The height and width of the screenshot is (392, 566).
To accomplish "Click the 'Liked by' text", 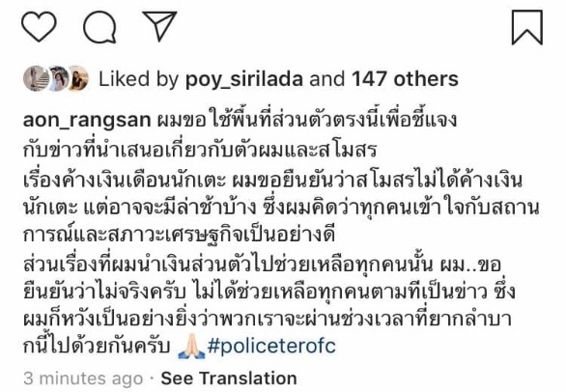I will pos(139,79).
